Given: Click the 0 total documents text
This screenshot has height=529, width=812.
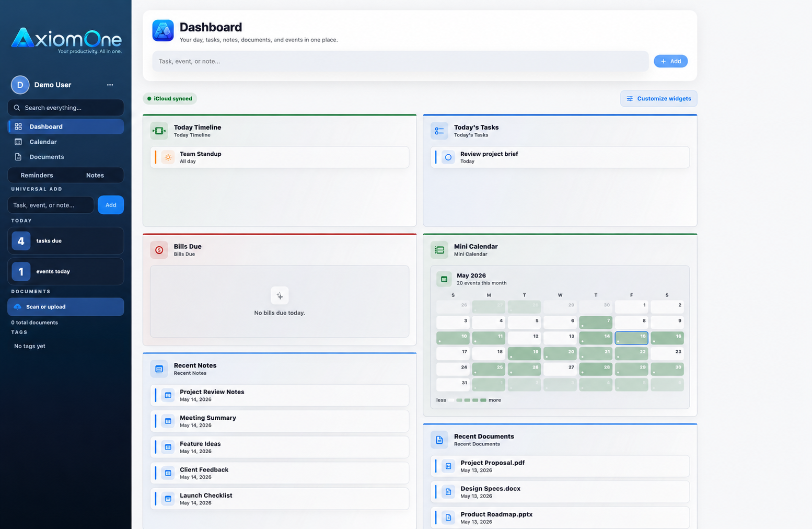Looking at the screenshot, I should [34, 323].
